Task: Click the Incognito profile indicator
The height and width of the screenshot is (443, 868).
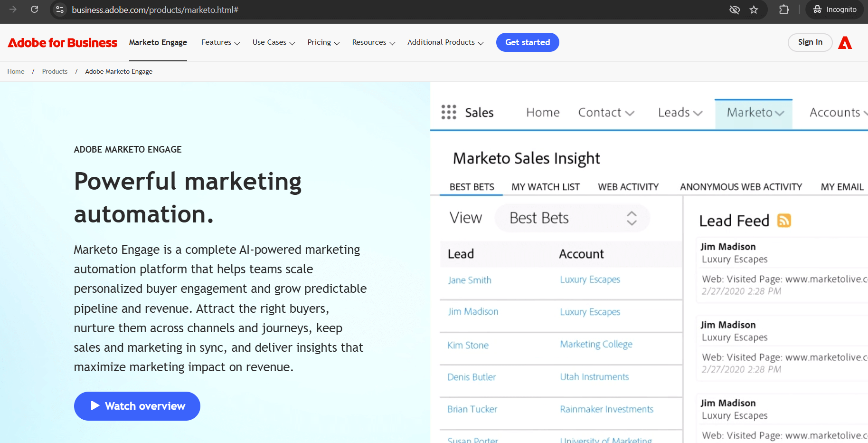Action: (834, 10)
